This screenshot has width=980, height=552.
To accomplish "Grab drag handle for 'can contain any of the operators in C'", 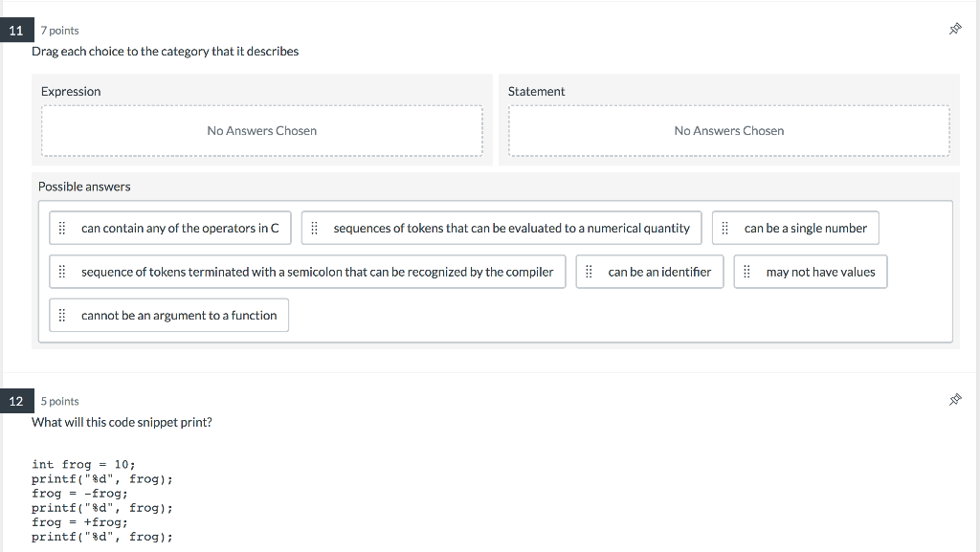I will [x=62, y=229].
